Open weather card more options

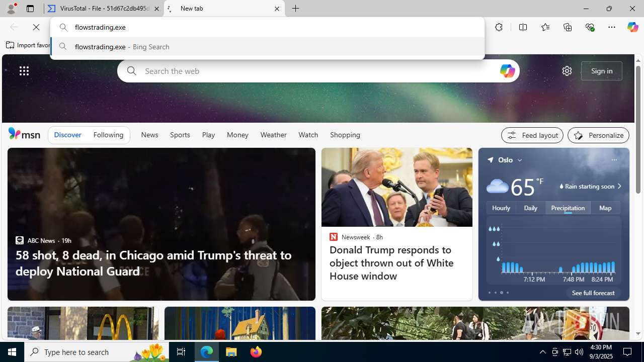pyautogui.click(x=614, y=160)
